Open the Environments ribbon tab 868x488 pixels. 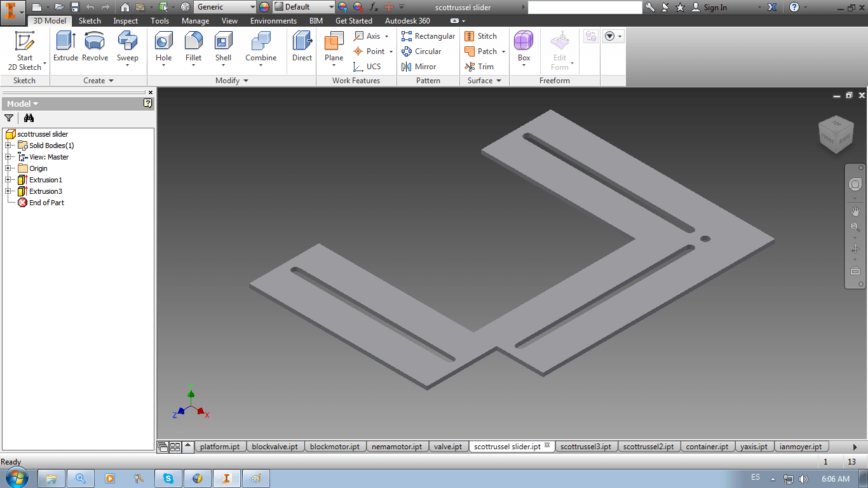click(x=273, y=21)
